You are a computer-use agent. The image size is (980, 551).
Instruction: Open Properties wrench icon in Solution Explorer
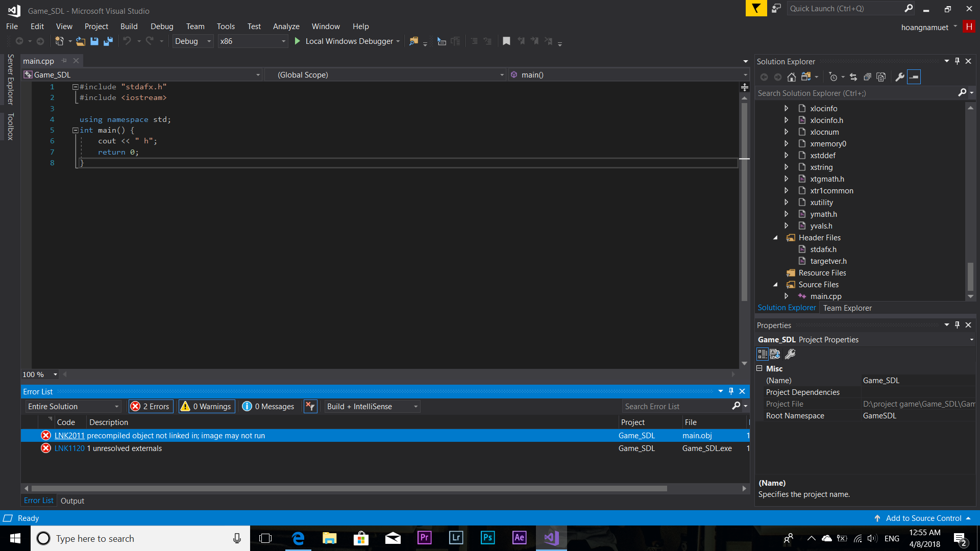(x=900, y=77)
